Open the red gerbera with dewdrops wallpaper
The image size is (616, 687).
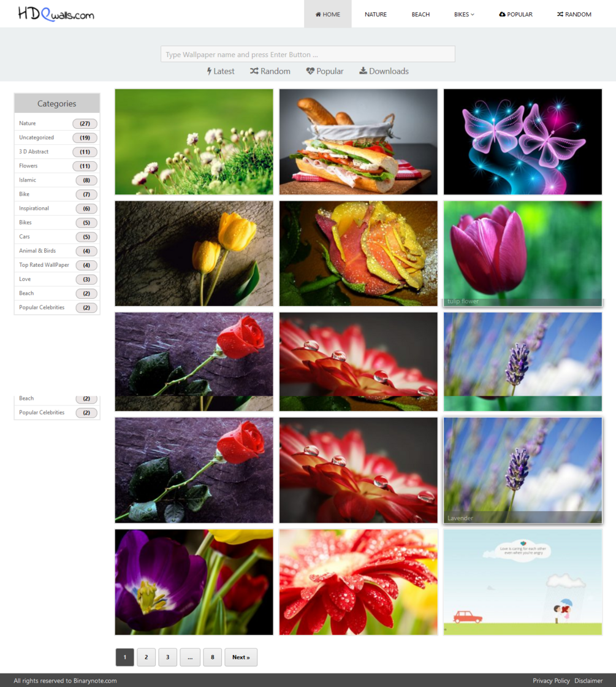click(x=358, y=582)
